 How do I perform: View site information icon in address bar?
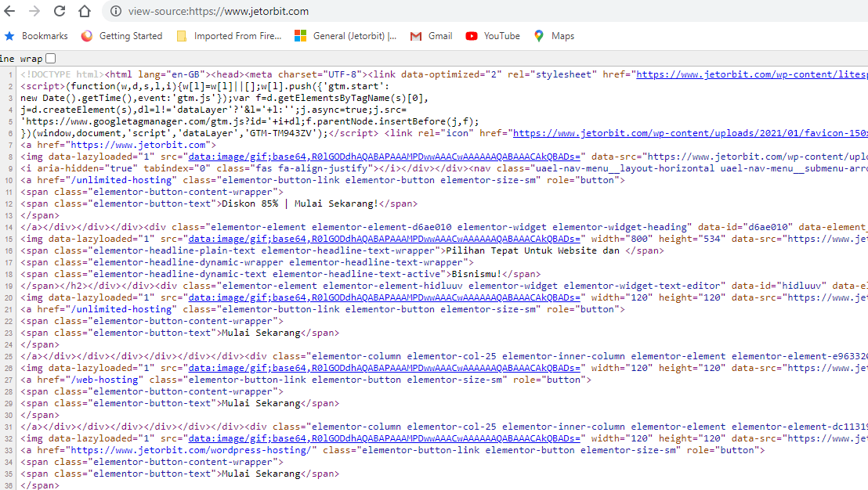pyautogui.click(x=116, y=11)
